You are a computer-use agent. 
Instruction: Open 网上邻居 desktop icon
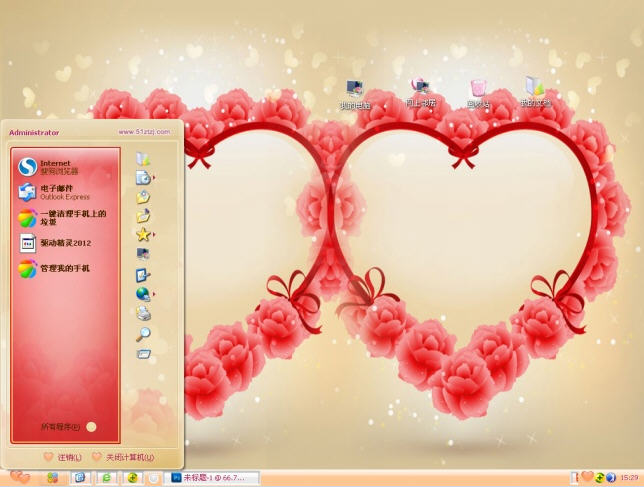(420, 93)
